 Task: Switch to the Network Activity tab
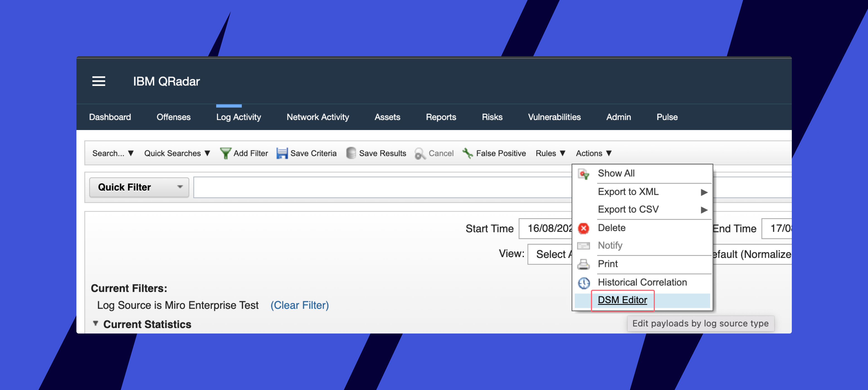click(x=317, y=117)
